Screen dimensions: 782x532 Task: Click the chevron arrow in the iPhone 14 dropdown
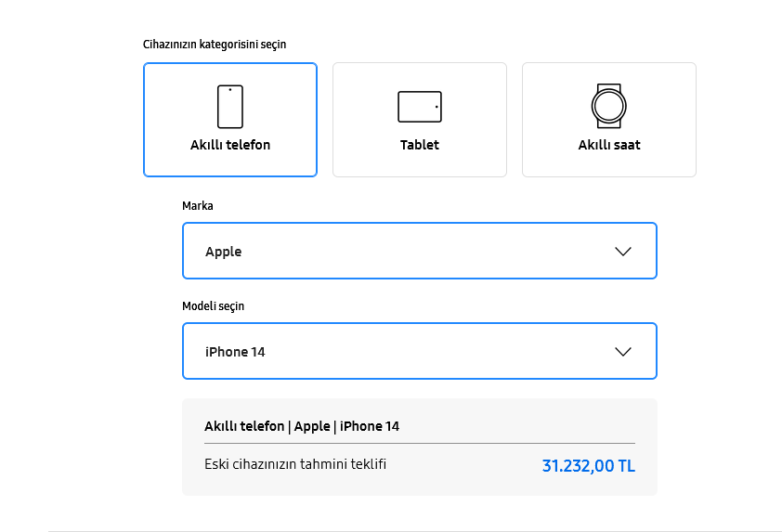point(623,352)
